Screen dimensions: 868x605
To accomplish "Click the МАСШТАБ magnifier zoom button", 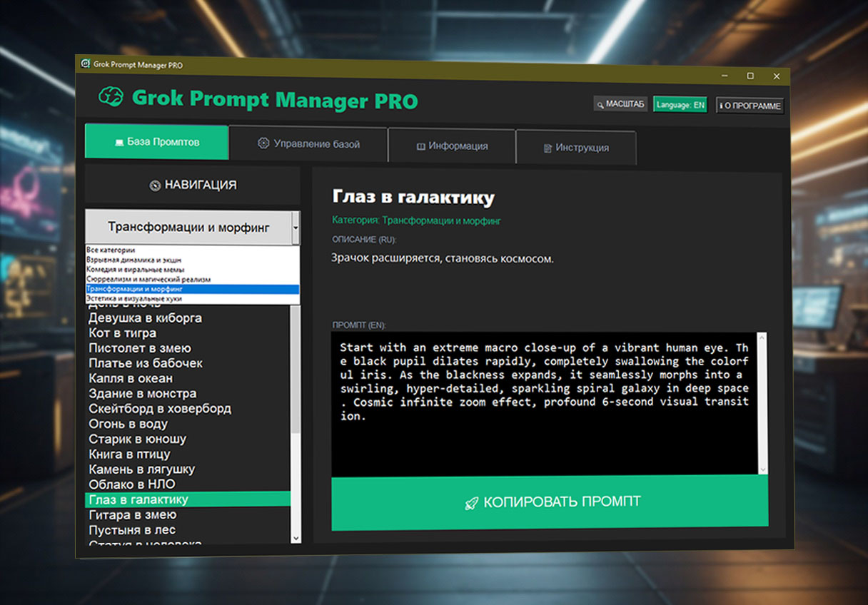I will pyautogui.click(x=620, y=105).
